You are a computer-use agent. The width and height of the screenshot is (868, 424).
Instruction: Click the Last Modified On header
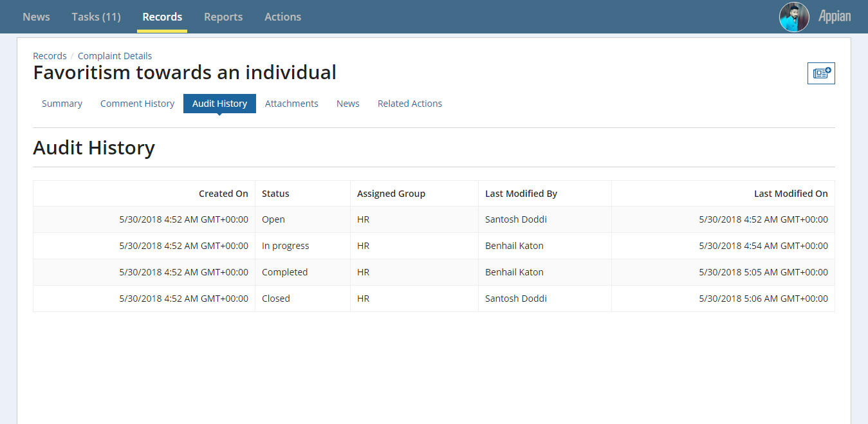(x=791, y=194)
